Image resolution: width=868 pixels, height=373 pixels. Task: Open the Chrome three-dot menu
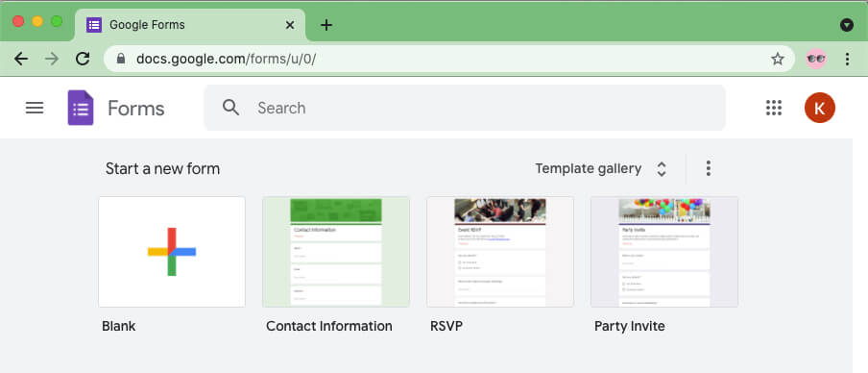847,59
